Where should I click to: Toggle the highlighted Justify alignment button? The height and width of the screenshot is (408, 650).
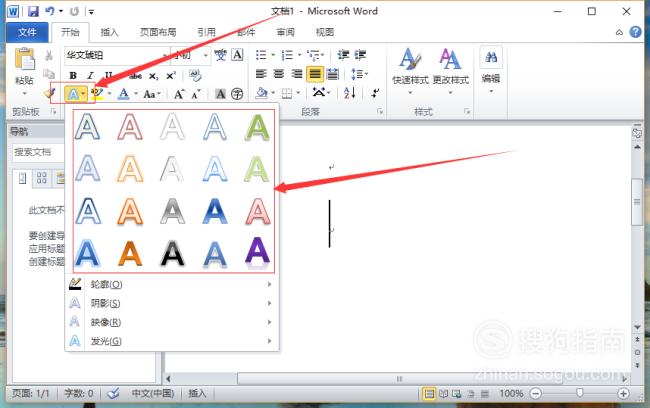point(315,74)
